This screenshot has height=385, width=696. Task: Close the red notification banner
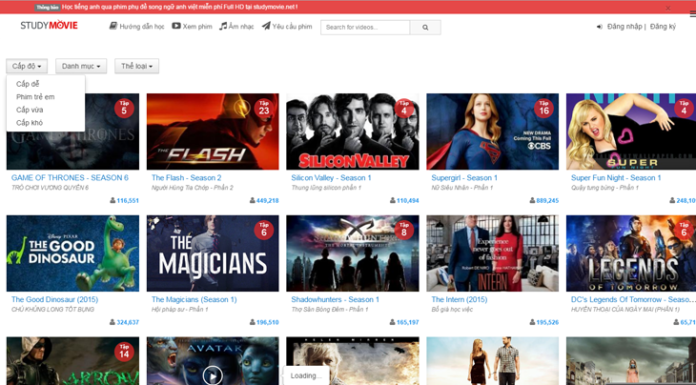(x=668, y=8)
